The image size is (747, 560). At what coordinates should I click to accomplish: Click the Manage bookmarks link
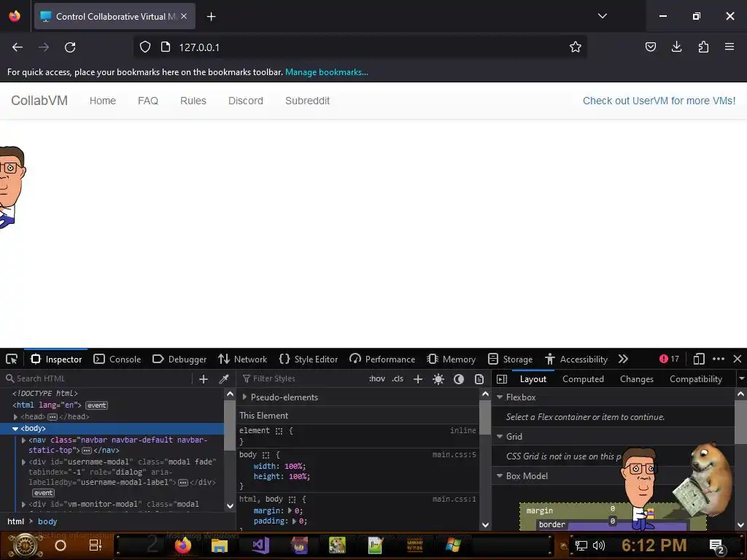[326, 72]
